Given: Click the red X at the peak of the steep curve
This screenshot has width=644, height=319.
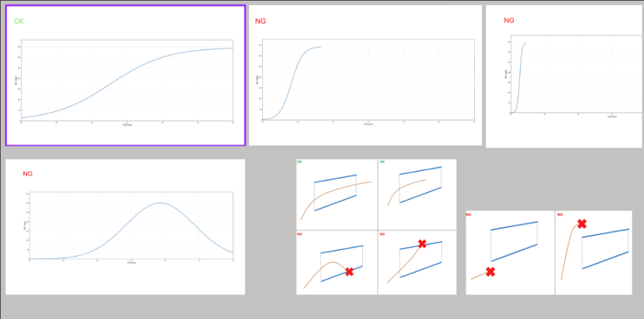Looking at the screenshot, I should coord(582,223).
